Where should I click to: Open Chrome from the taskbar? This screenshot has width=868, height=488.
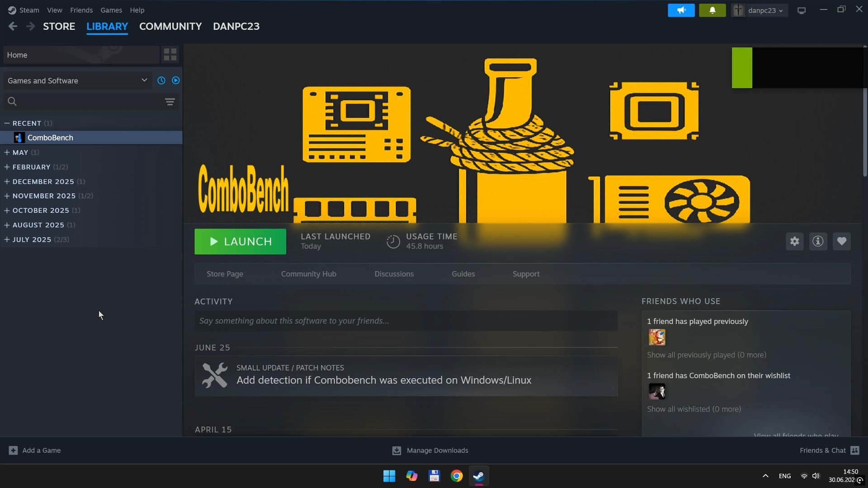(457, 476)
